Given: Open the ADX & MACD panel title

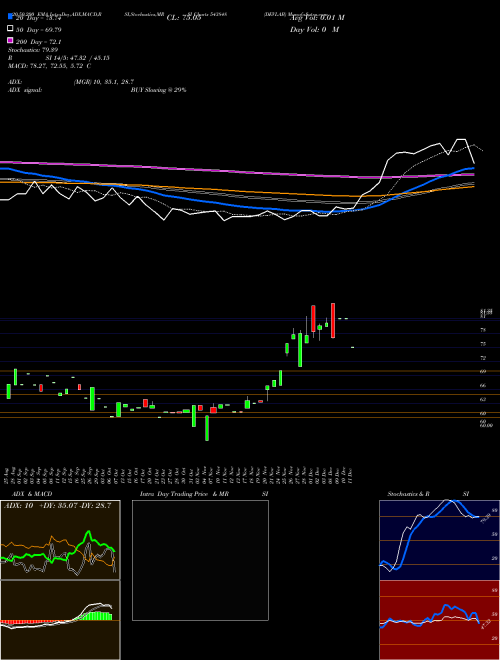Looking at the screenshot, I should click(x=32, y=494).
